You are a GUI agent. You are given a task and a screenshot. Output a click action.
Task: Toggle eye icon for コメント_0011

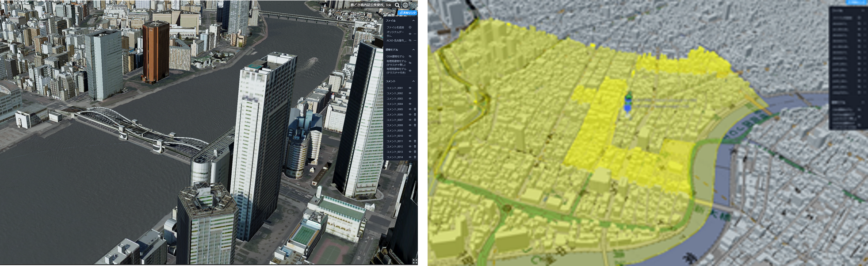410,141
